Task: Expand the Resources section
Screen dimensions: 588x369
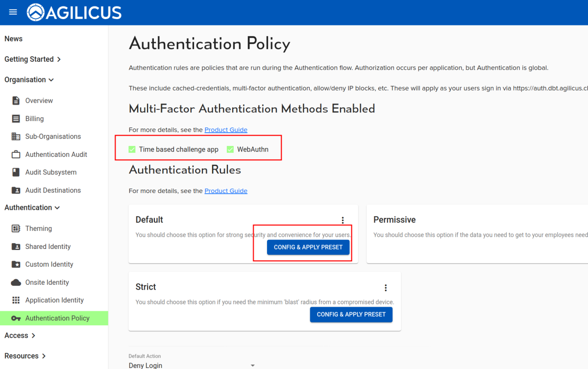Action: pyautogui.click(x=25, y=356)
